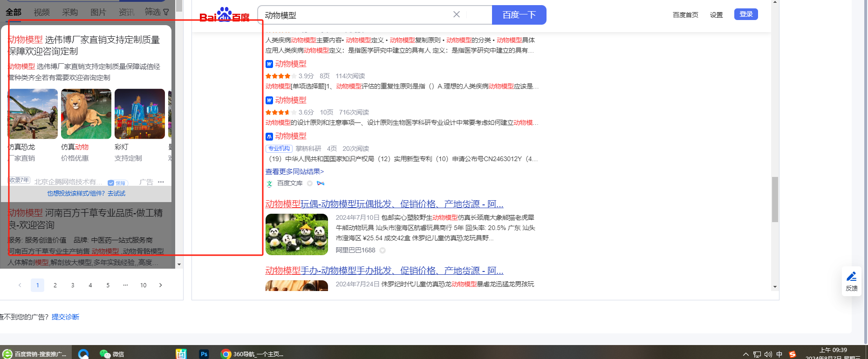
Task: Open Photoshop from the taskbar
Action: click(204, 354)
